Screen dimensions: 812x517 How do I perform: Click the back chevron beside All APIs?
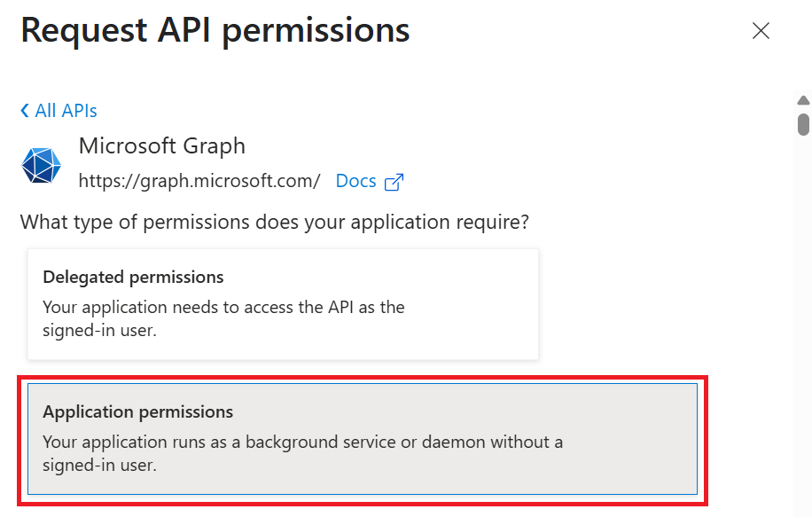pyautogui.click(x=25, y=111)
